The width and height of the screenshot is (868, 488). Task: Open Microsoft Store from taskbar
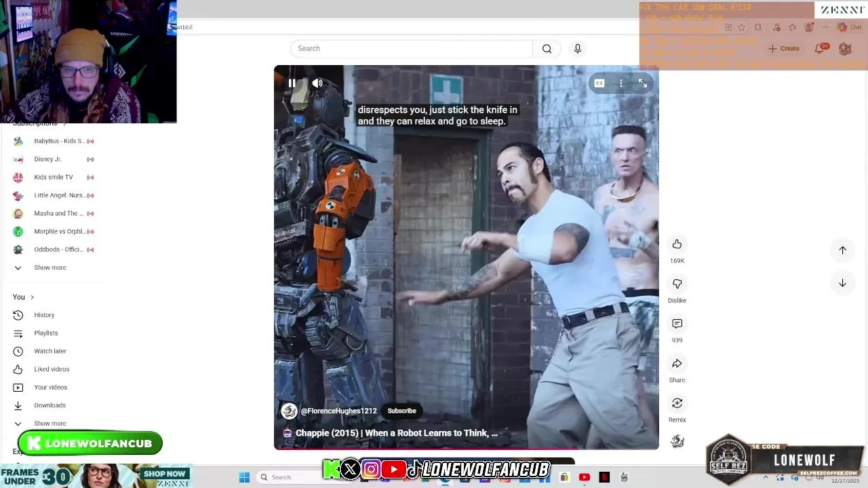(x=564, y=477)
